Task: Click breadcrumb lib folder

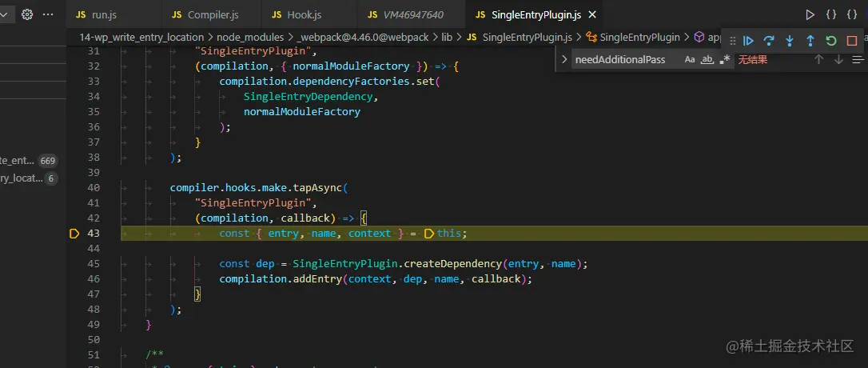Action: point(447,37)
